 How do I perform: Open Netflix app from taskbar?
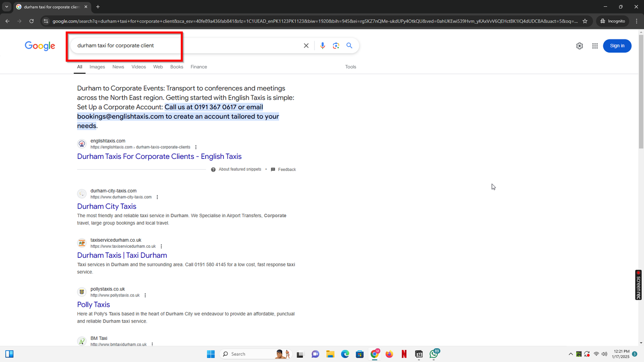(x=404, y=354)
